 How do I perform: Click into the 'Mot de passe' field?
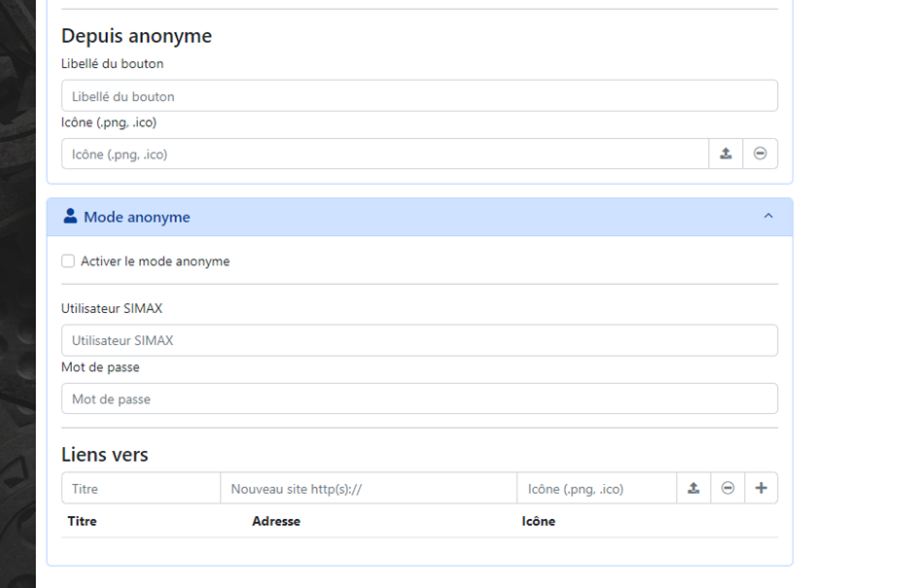coord(419,398)
